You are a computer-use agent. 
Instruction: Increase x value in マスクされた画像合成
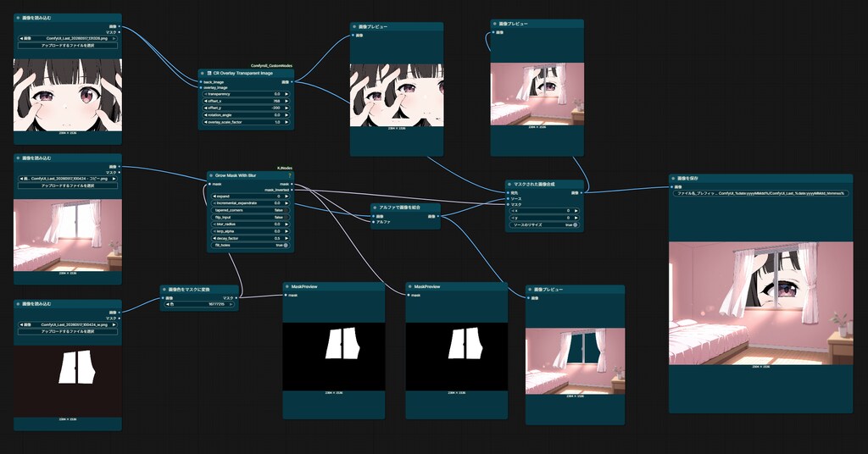(x=576, y=211)
